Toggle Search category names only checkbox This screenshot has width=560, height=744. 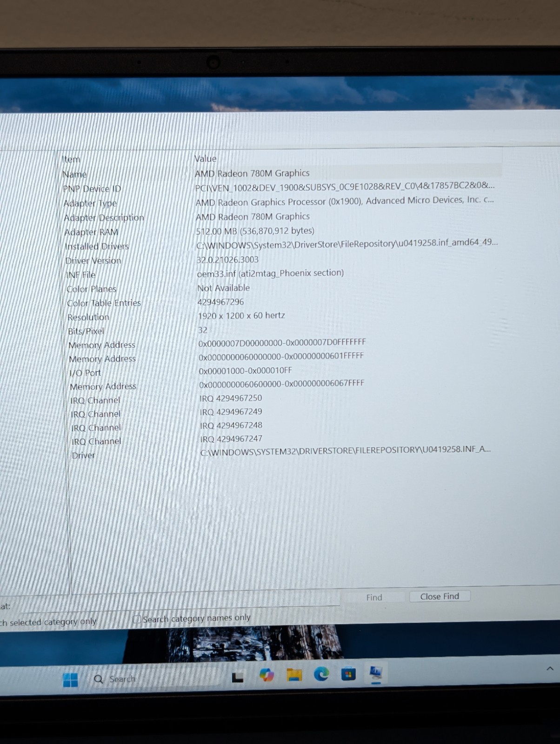click(136, 619)
